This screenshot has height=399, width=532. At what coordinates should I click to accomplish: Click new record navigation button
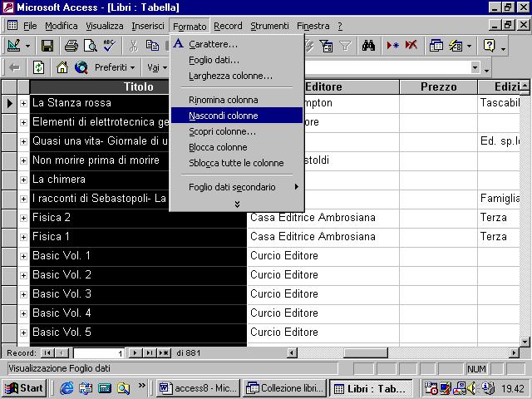[164, 352]
